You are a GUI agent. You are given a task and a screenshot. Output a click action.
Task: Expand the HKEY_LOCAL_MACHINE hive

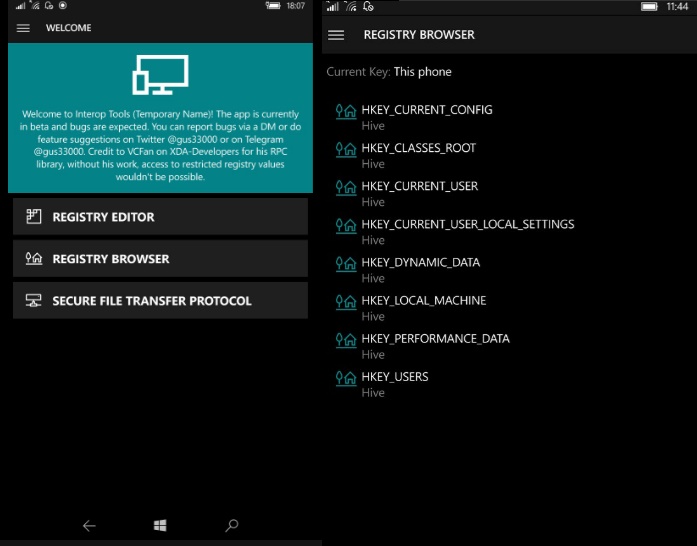[423, 300]
